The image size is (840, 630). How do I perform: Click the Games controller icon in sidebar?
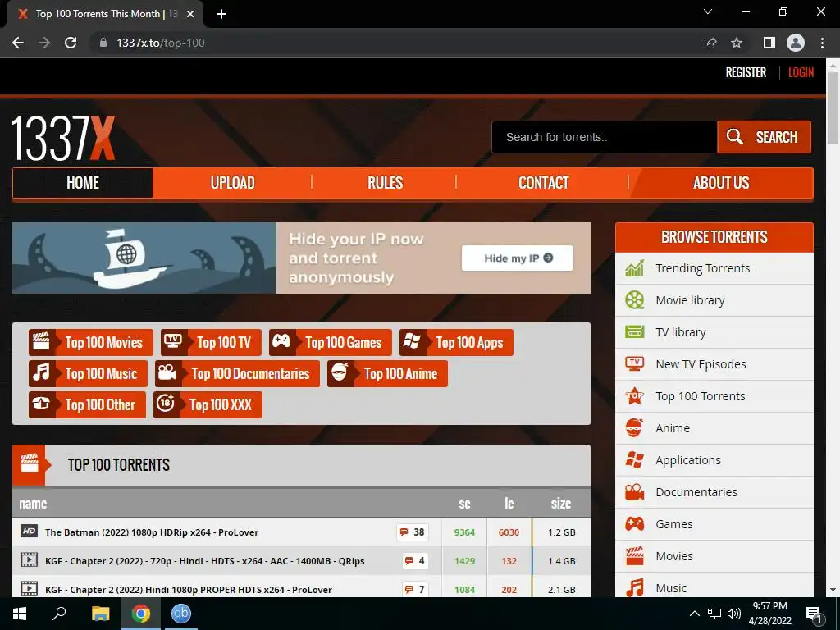point(634,524)
